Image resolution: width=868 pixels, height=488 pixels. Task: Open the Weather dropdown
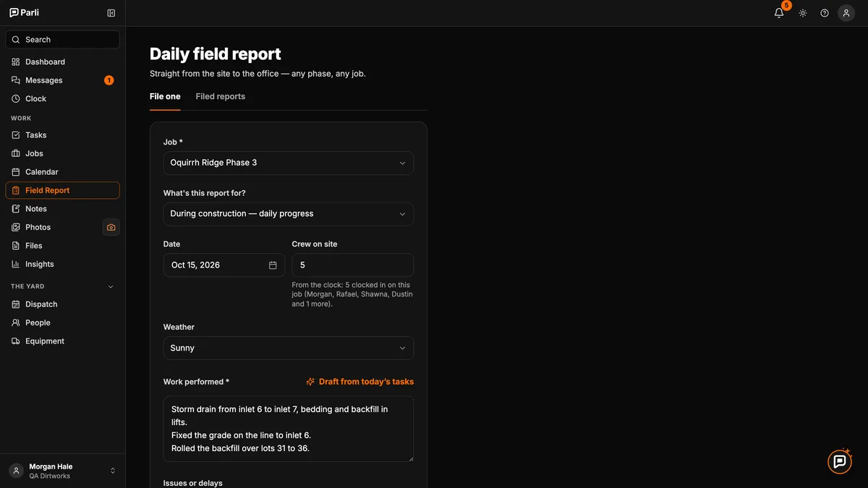(289, 348)
